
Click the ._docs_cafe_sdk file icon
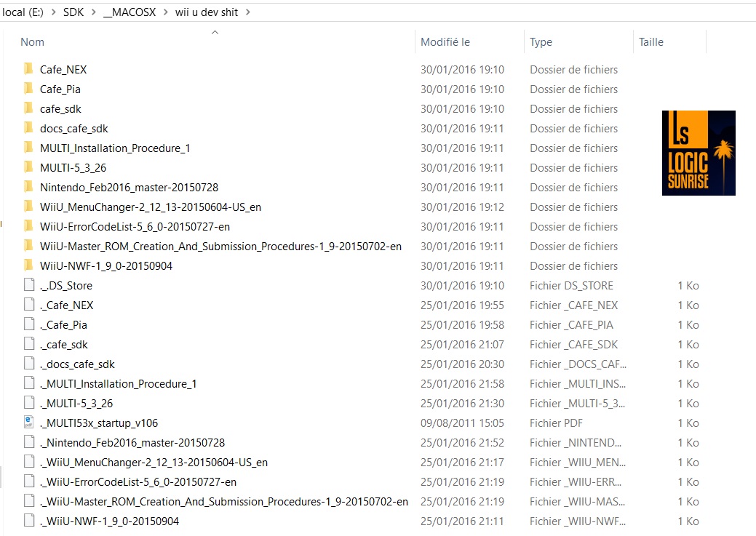pyautogui.click(x=29, y=364)
